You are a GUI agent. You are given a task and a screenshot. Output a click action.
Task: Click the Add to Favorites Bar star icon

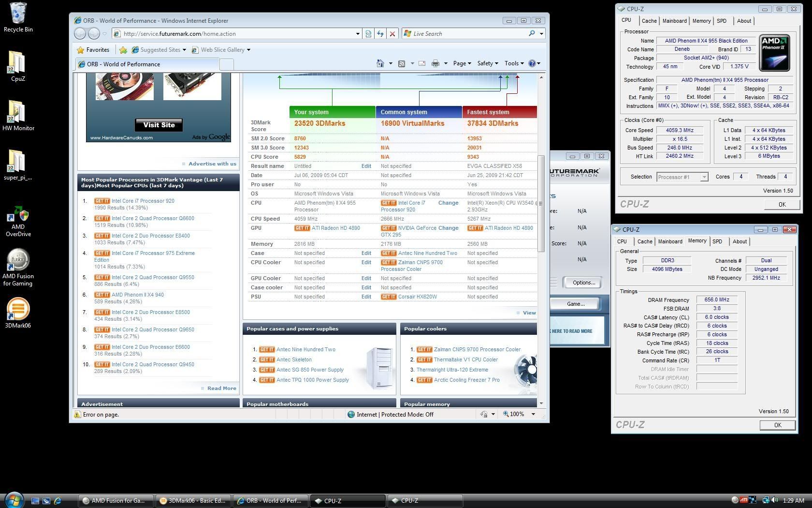click(x=123, y=50)
